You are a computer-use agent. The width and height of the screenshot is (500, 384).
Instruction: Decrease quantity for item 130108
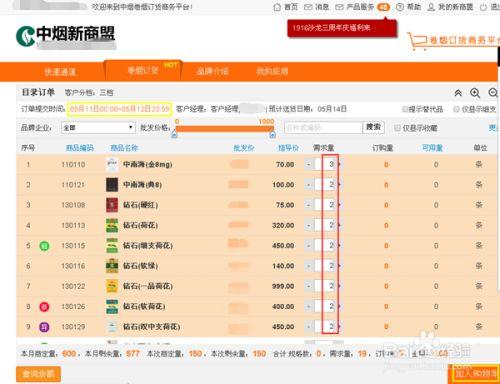pos(309,205)
